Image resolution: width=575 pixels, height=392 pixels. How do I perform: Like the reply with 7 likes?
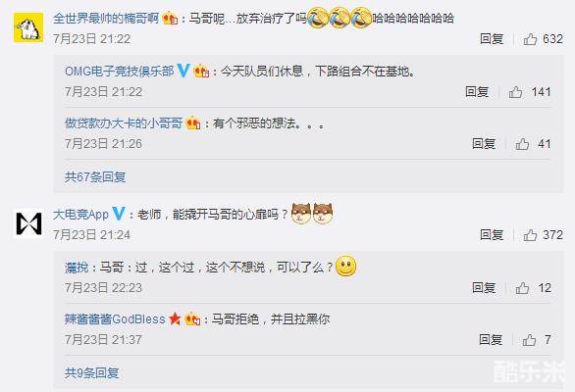pos(529,340)
